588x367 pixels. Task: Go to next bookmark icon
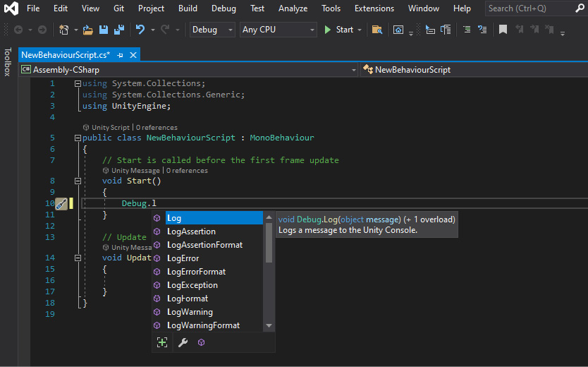[x=534, y=30]
